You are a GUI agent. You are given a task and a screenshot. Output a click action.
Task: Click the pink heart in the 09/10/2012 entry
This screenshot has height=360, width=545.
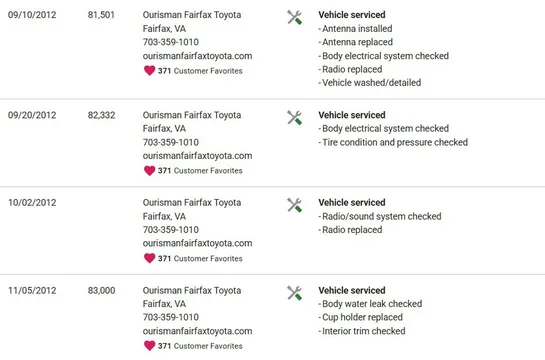149,71
